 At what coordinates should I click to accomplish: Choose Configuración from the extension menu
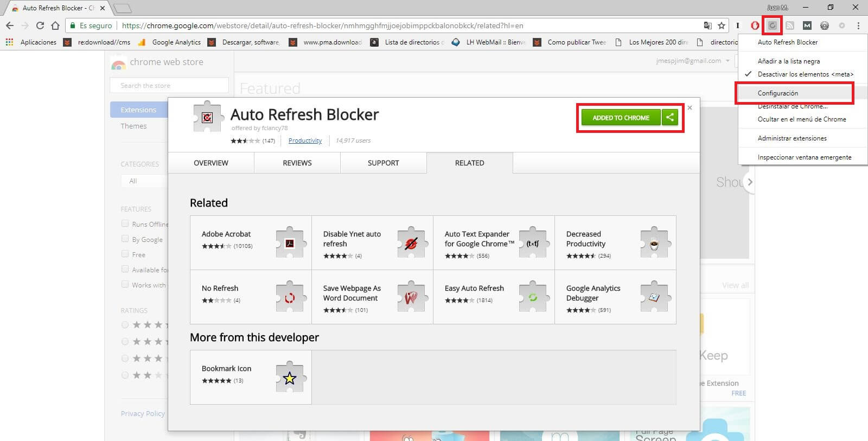point(803,93)
